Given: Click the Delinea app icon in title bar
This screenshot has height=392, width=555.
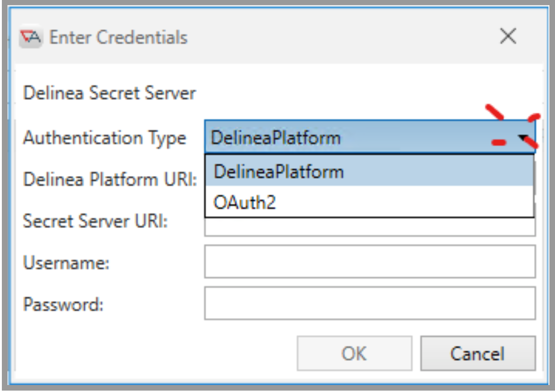Looking at the screenshot, I should (x=31, y=37).
